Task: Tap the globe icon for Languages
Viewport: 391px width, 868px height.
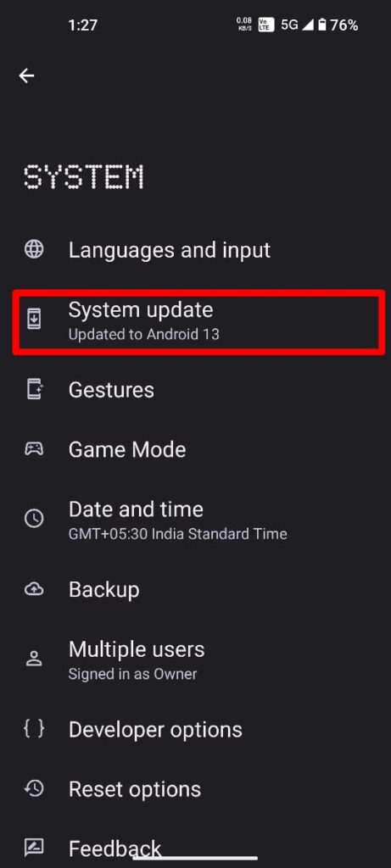Action: click(34, 250)
